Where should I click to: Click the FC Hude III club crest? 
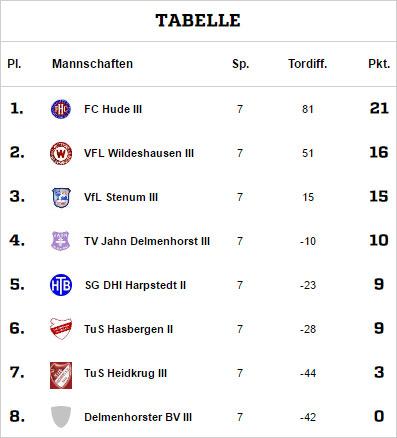[x=61, y=109]
